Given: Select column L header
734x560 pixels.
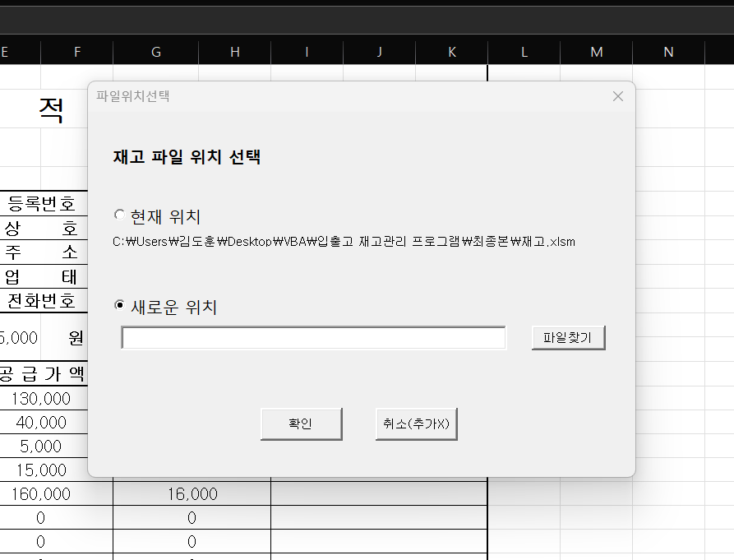Looking at the screenshot, I should pos(524,52).
